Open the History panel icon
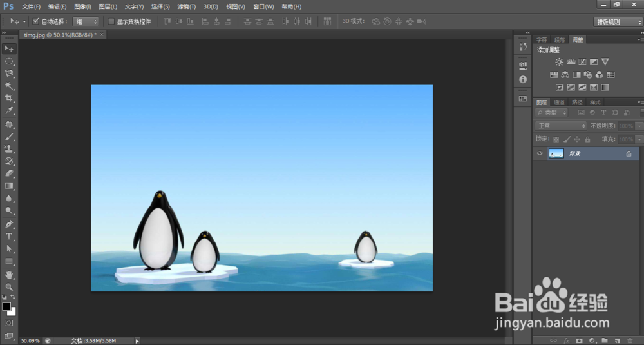Screen dimensions: 644x345 click(523, 46)
